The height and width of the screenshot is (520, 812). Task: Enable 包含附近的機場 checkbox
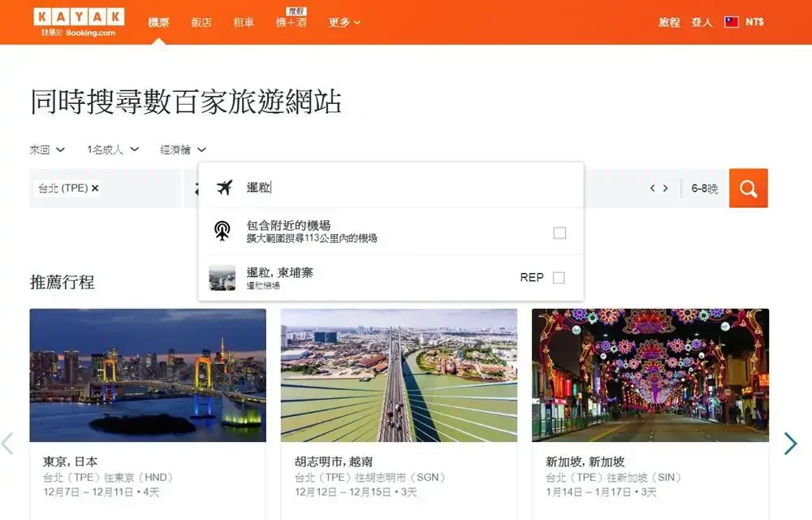click(x=559, y=233)
